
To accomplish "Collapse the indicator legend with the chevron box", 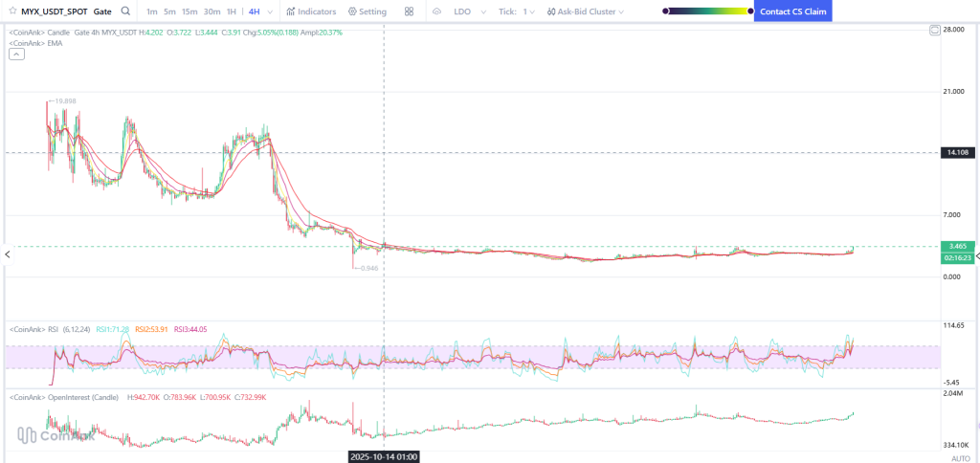I will click(x=16, y=55).
